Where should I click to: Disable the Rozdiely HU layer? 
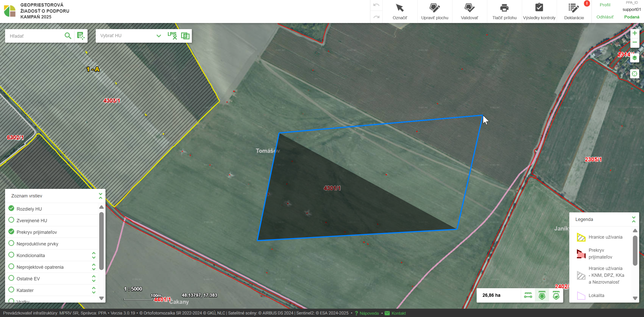pos(11,208)
